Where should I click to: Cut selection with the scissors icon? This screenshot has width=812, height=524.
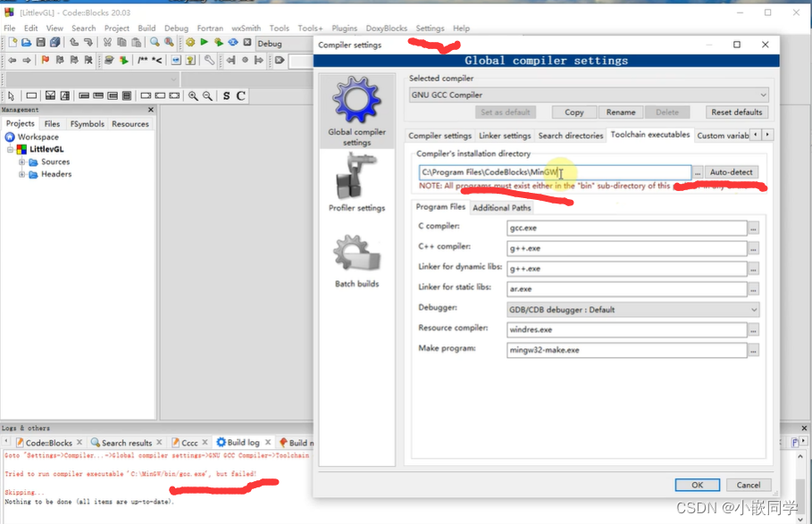point(107,43)
